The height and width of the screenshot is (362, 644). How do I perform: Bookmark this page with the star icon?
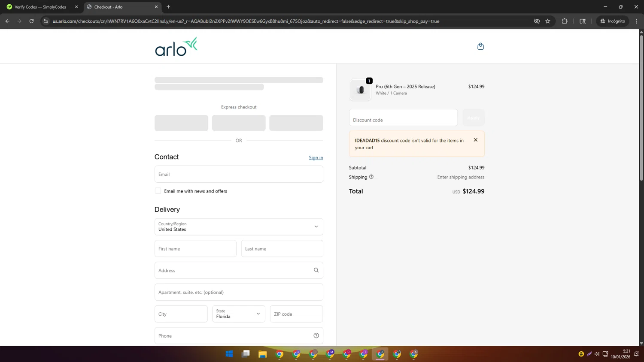(548, 21)
